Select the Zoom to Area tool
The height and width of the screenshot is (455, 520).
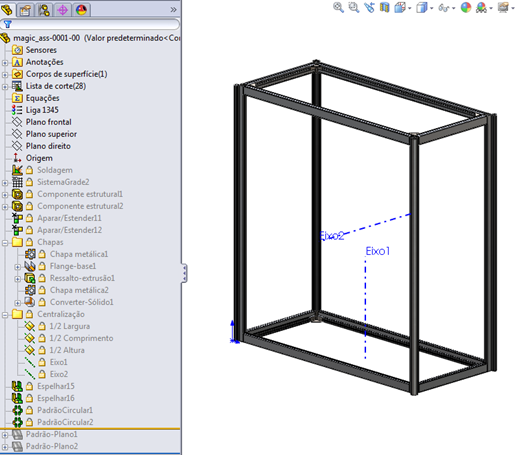pos(354,7)
